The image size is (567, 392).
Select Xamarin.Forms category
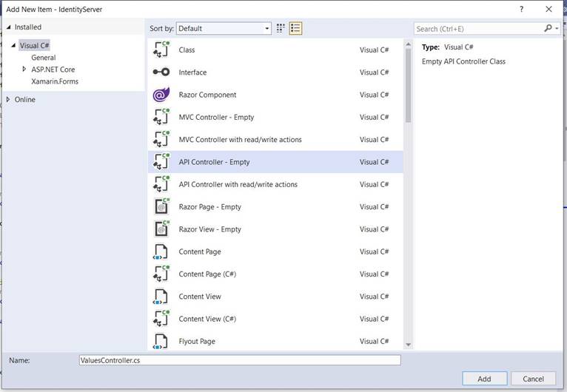coord(55,81)
